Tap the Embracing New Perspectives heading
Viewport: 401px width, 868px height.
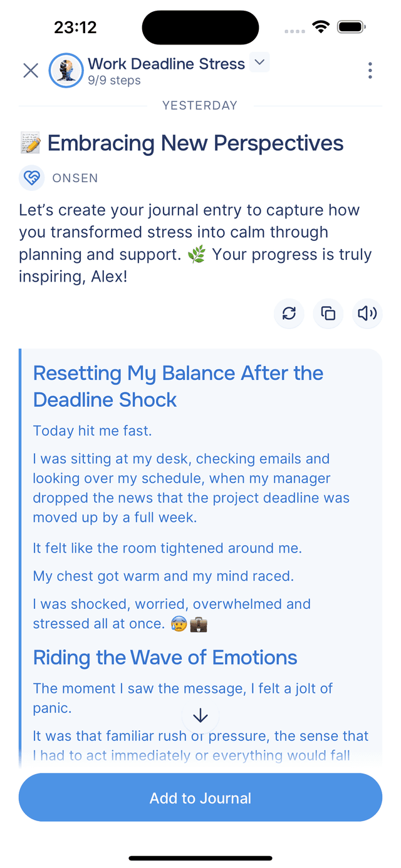(x=195, y=143)
